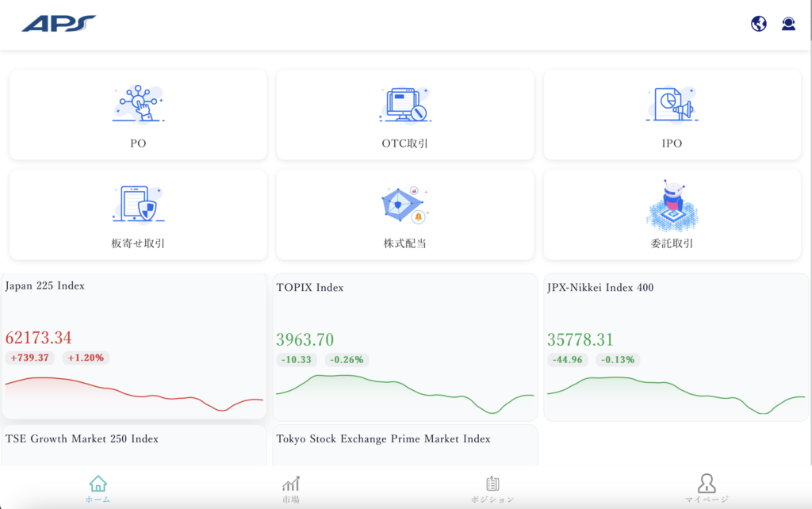
Task: Open the 板寄せ取引 label
Action: click(138, 243)
